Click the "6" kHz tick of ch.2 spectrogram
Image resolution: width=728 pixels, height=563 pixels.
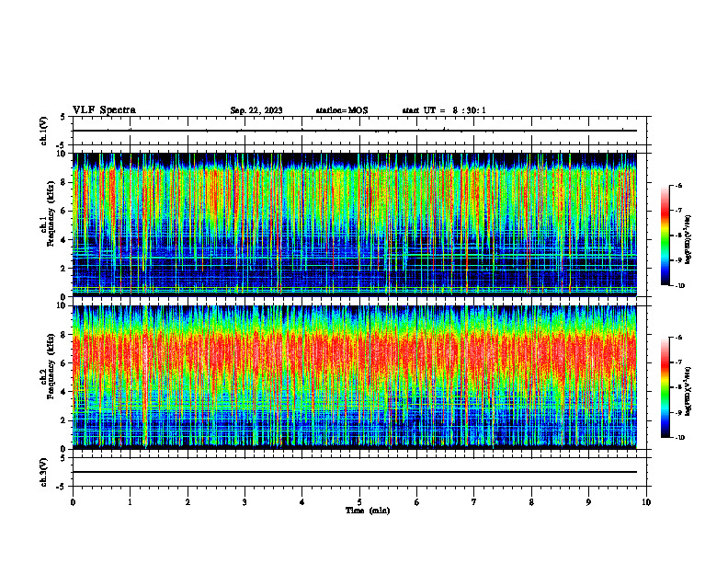pyautogui.click(x=64, y=363)
